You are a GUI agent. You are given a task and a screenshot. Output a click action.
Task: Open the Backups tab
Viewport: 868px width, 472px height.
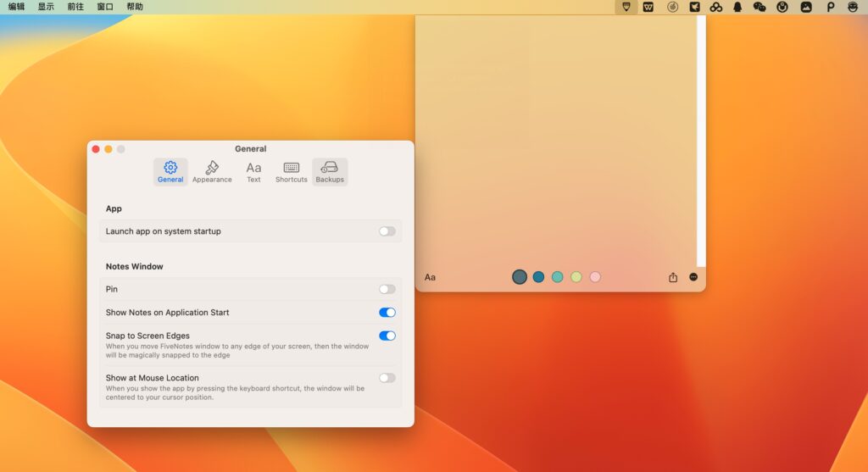point(330,171)
